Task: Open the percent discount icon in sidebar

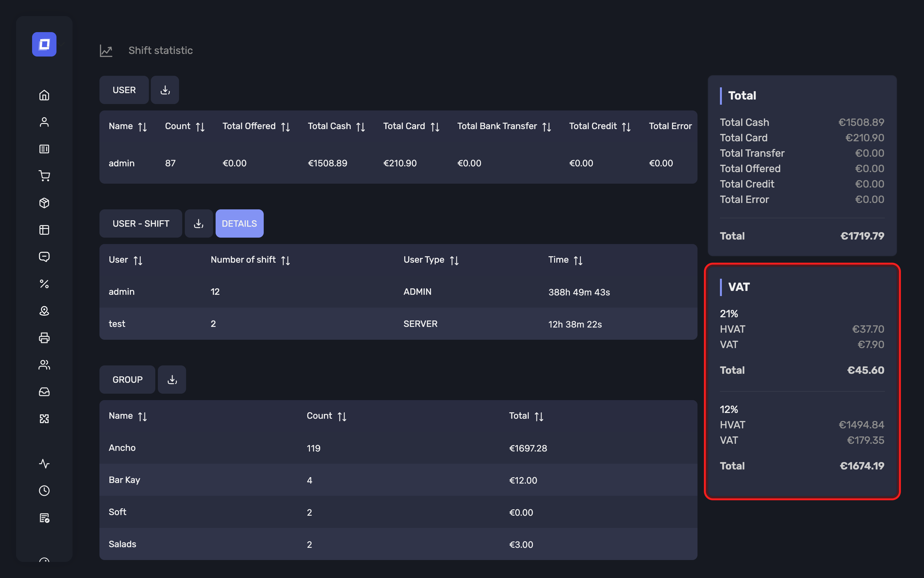Action: tap(44, 284)
